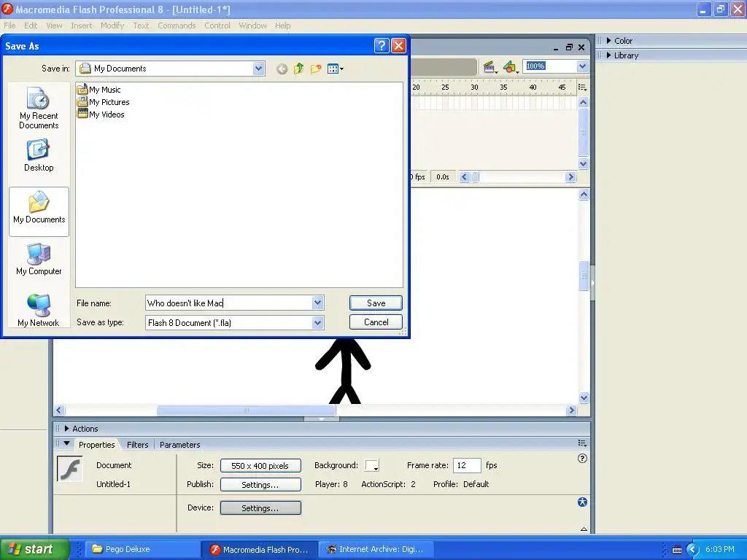Expand the Actions panel
747x560 pixels.
pos(66,429)
